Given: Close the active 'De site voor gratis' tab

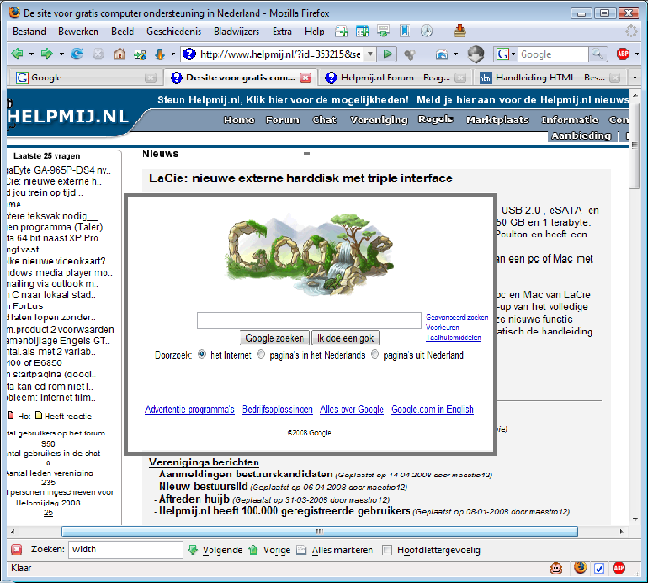Looking at the screenshot, I should coord(305,78).
